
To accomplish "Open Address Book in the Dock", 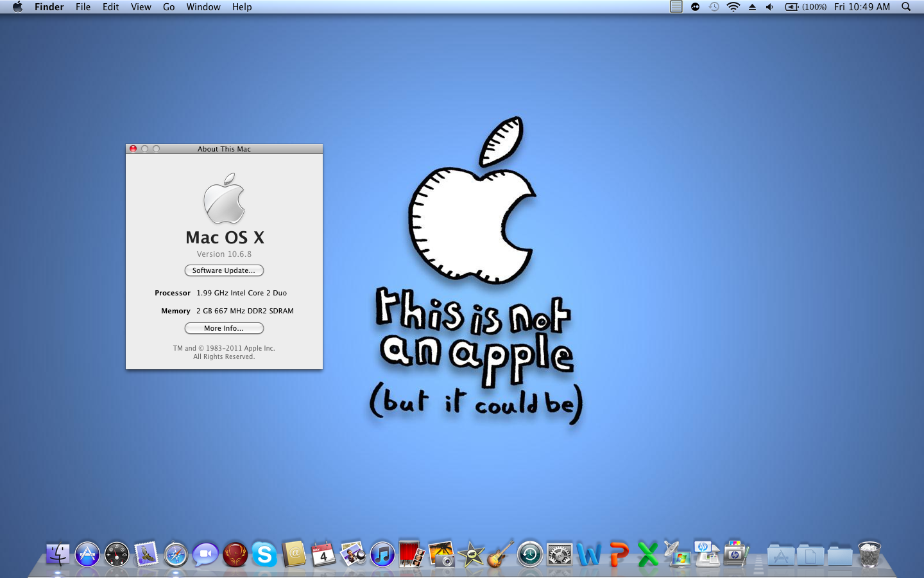I will [294, 554].
